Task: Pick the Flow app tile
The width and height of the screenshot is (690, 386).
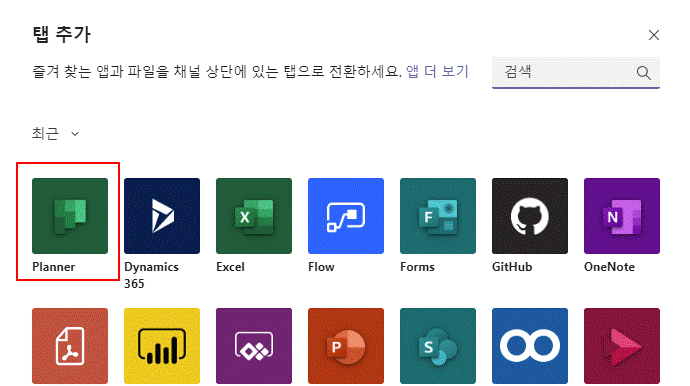Action: tap(346, 216)
